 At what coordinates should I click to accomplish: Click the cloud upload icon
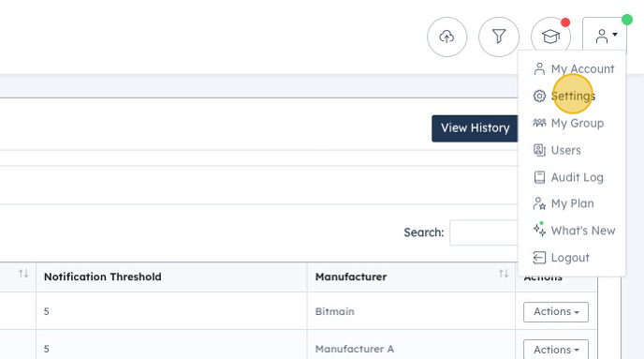pyautogui.click(x=446, y=37)
